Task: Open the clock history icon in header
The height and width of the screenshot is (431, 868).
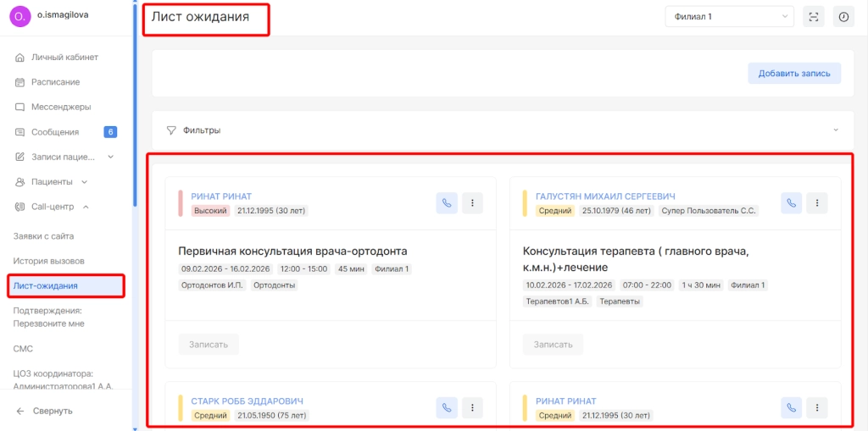Action: point(843,17)
